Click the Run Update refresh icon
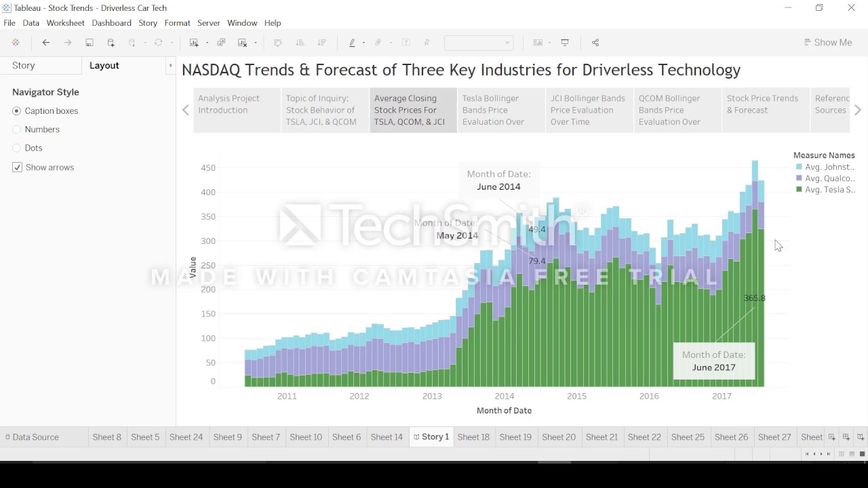This screenshot has height=488, width=868. tap(158, 43)
